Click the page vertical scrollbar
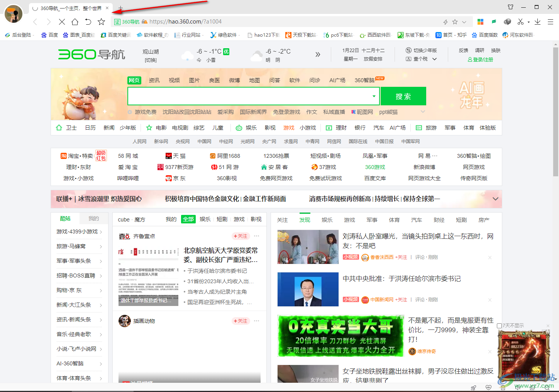Image resolution: width=559 pixels, height=392 pixels. 556,112
